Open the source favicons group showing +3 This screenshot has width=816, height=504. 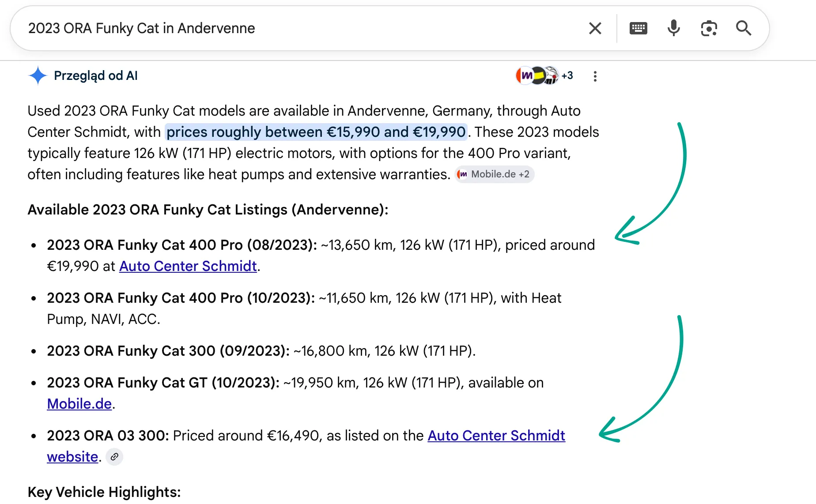544,75
